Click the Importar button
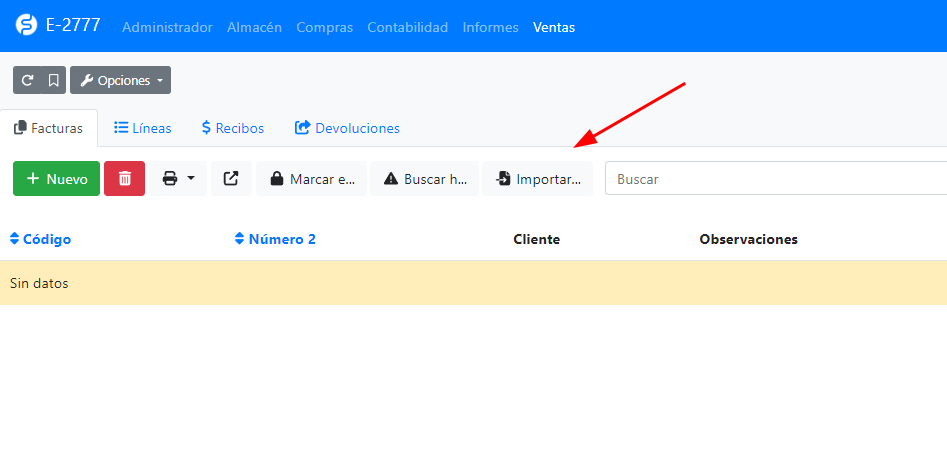 pyautogui.click(x=538, y=179)
